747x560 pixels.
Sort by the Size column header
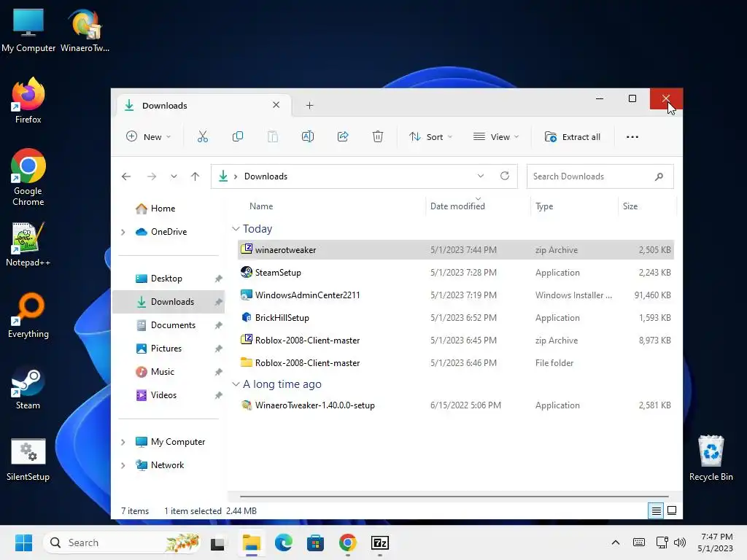click(x=630, y=206)
